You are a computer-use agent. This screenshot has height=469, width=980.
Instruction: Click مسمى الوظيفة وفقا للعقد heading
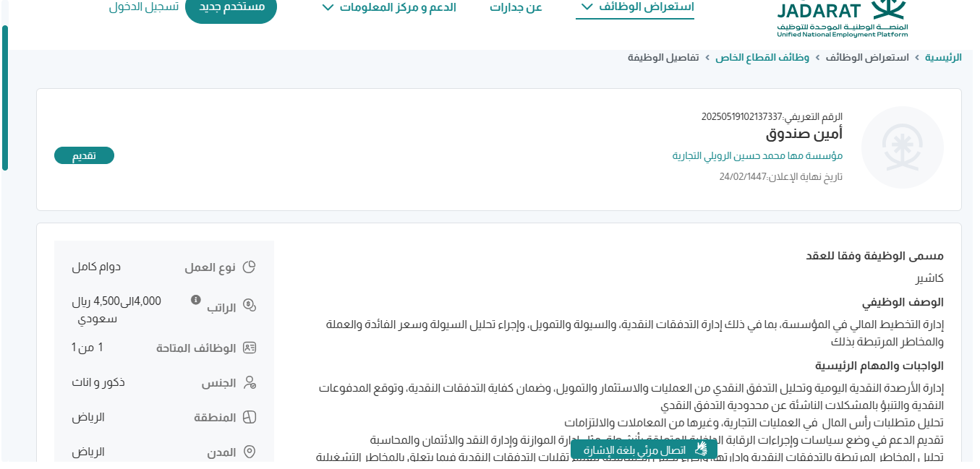874,256
